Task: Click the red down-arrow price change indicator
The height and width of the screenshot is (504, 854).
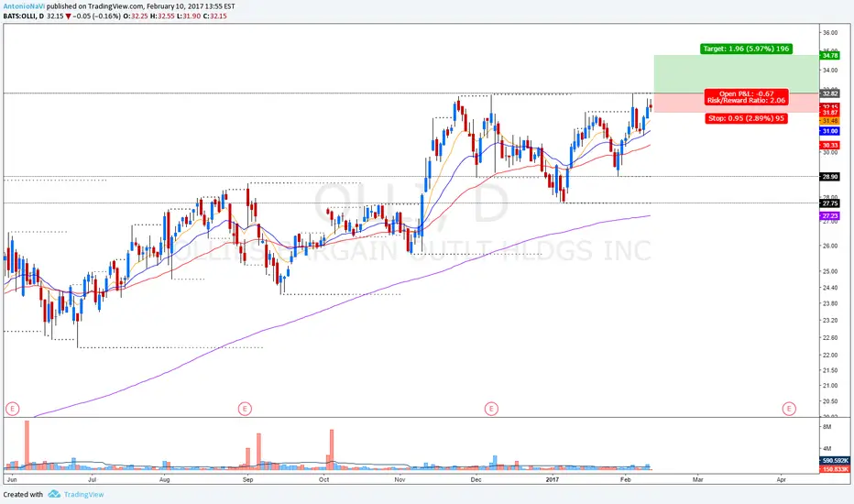Action: (68, 16)
